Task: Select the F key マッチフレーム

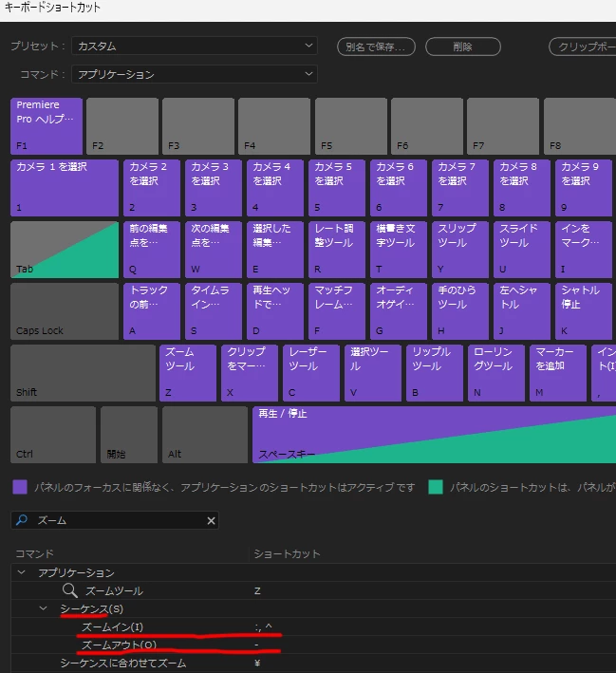Action: pos(337,311)
